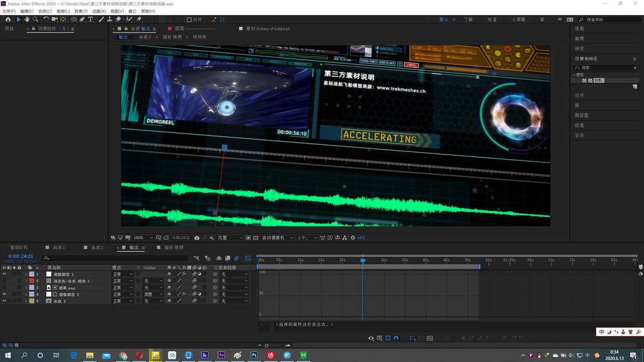
Task: Select the Ellipse shape tool
Action: (74, 19)
